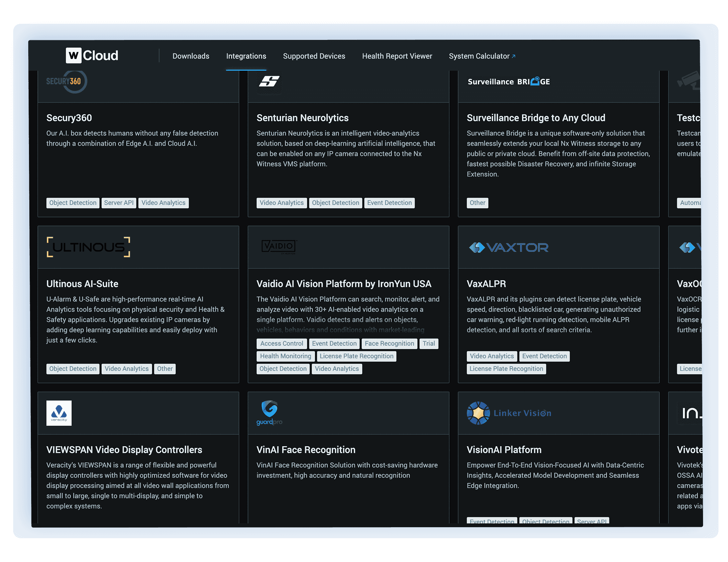This screenshot has height=562, width=728.
Task: Open Surveillance Bridge to Any Cloud title
Action: [536, 118]
